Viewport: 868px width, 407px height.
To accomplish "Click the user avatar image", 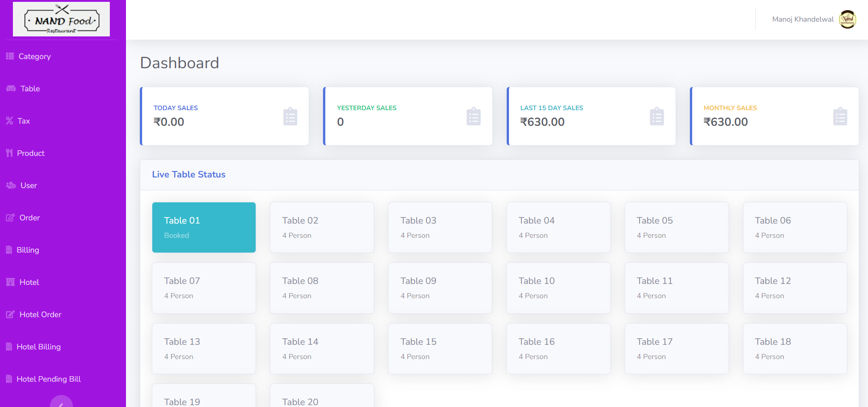I will (847, 19).
